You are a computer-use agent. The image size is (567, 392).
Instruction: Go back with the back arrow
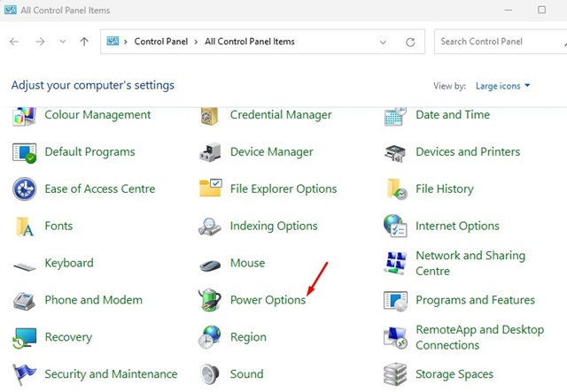click(14, 42)
